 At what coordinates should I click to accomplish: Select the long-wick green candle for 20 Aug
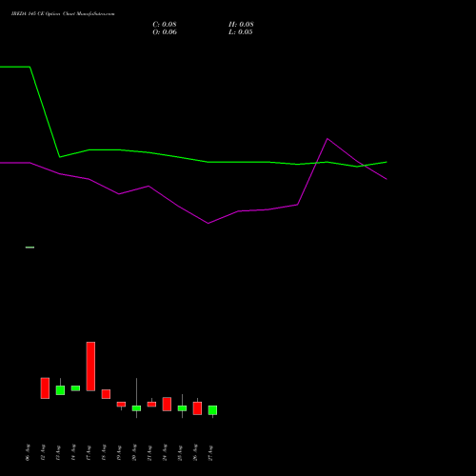point(136,408)
